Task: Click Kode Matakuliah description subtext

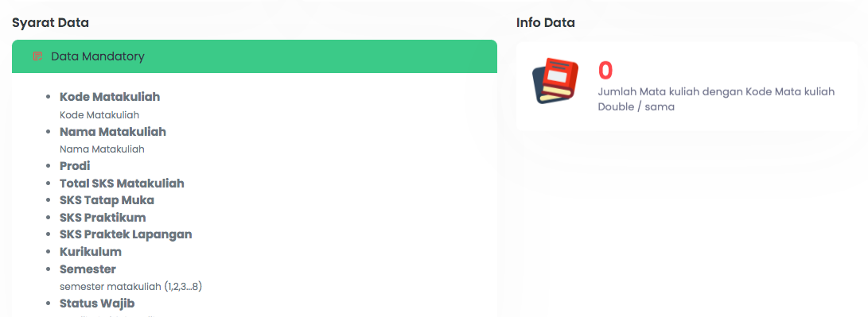Action: (99, 115)
